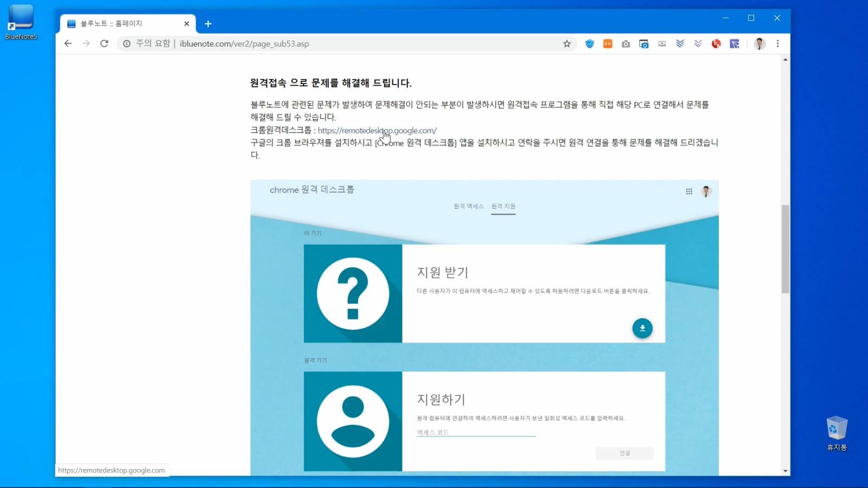Click the 액세스 코드 input field

[x=476, y=432]
